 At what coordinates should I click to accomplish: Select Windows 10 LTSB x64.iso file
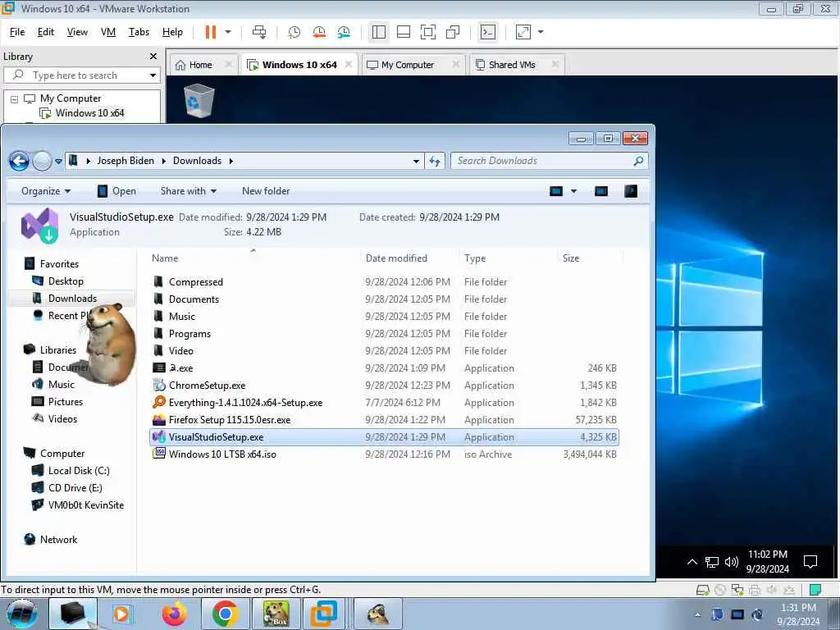click(x=222, y=454)
